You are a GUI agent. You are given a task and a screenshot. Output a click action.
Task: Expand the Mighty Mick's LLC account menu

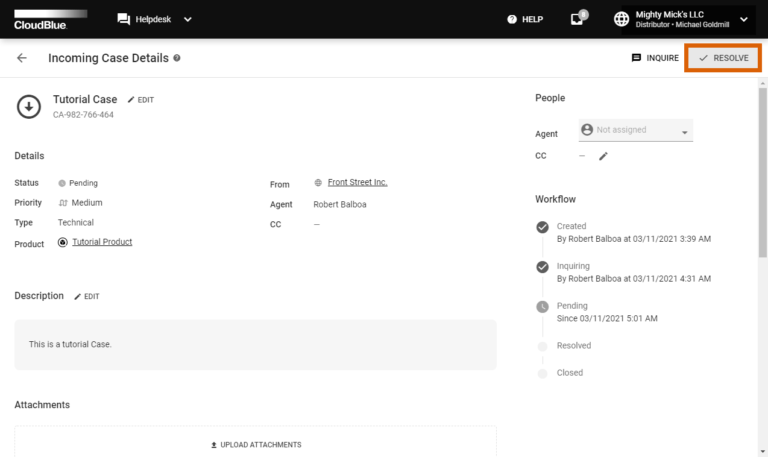[x=744, y=19]
